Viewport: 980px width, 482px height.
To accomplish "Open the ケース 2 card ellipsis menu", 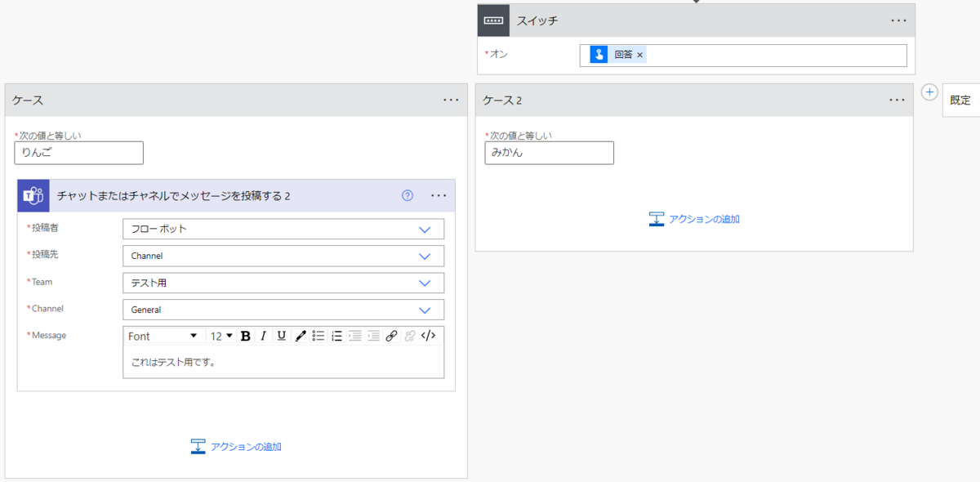I will coord(898,100).
